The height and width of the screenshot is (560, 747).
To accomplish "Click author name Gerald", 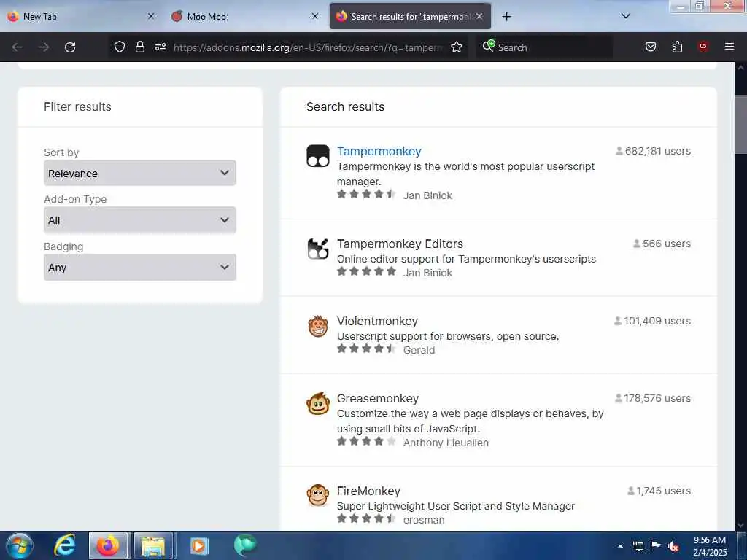I will click(x=419, y=350).
